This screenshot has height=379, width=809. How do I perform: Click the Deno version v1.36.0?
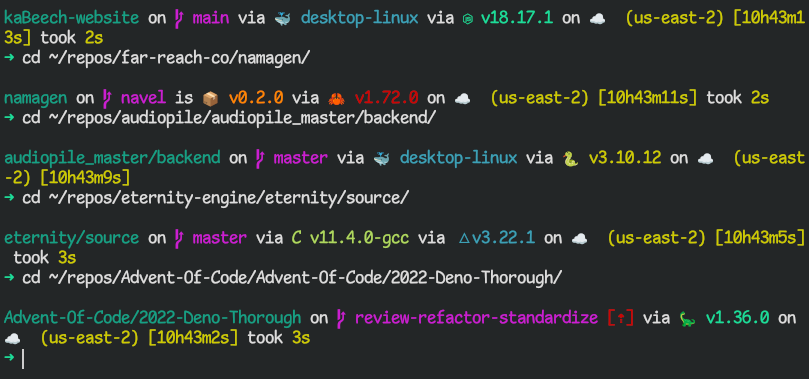pyautogui.click(x=737, y=318)
